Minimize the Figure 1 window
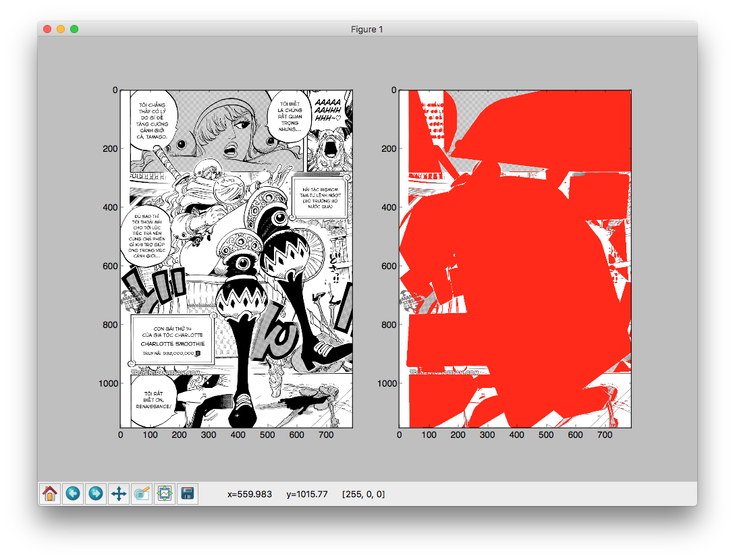 [x=61, y=29]
